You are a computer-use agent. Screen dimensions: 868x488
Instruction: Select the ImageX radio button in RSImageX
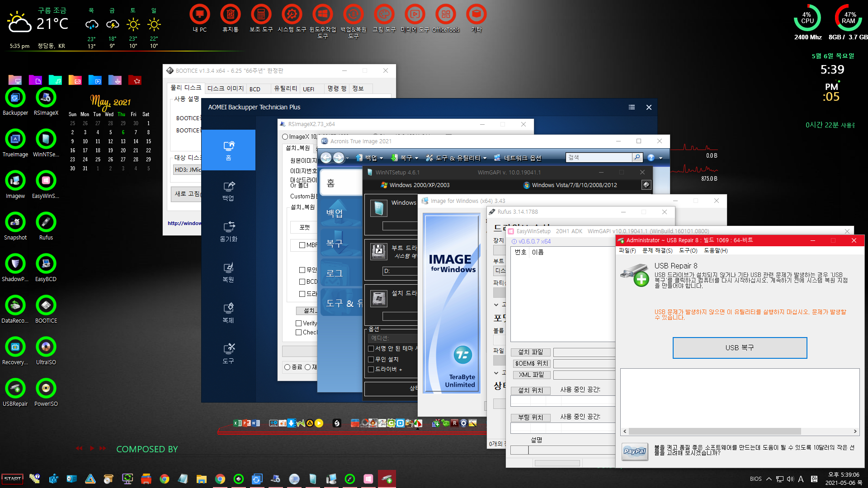click(285, 136)
